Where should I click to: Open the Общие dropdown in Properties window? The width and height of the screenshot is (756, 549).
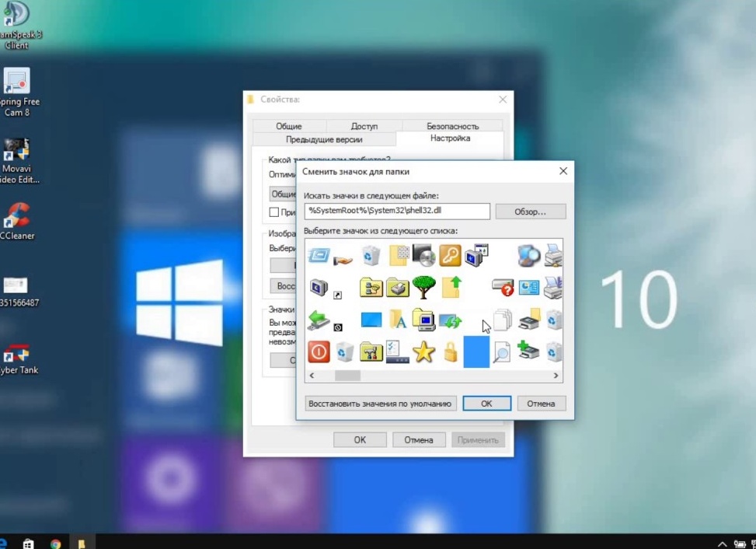(x=284, y=194)
